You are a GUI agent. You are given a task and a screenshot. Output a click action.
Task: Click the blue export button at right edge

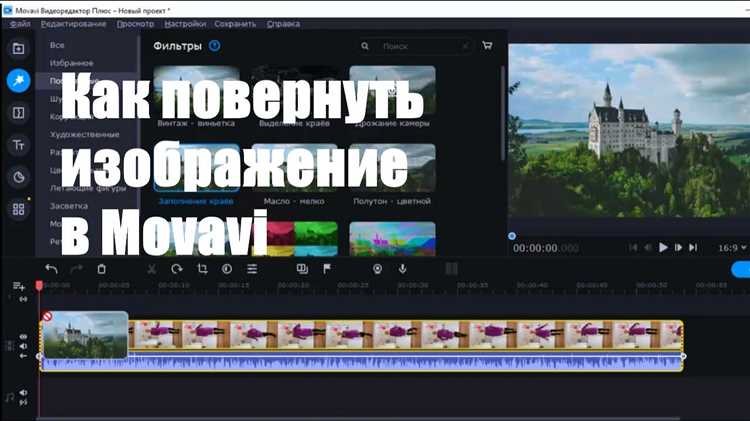point(741,269)
